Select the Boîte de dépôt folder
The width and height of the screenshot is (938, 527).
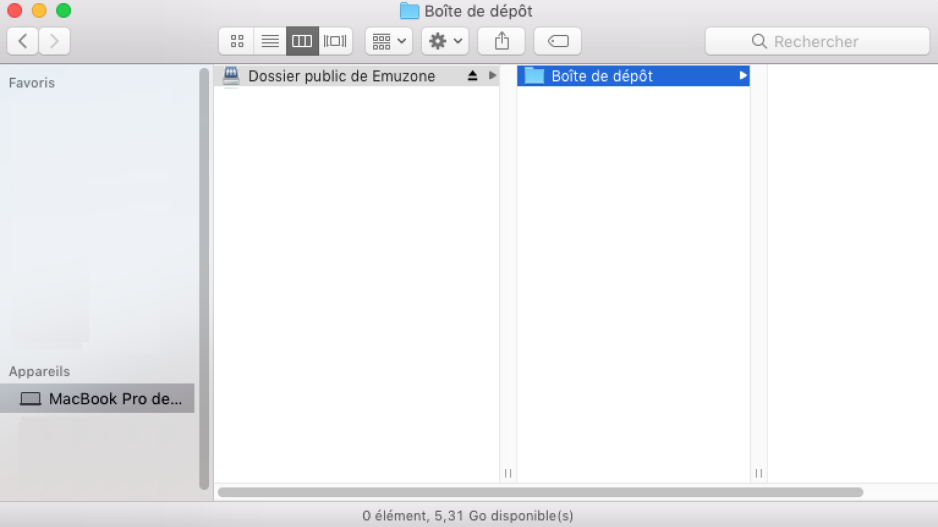coord(633,76)
